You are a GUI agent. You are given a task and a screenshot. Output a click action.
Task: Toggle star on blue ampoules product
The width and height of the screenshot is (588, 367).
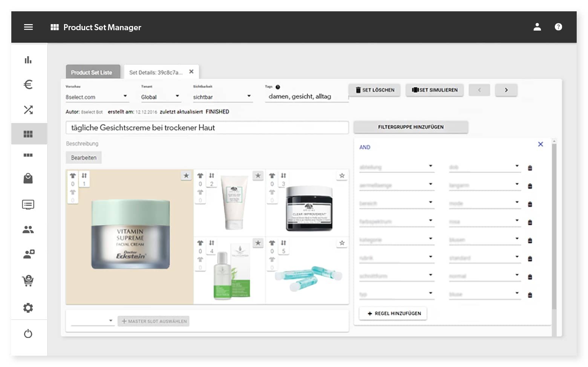342,243
